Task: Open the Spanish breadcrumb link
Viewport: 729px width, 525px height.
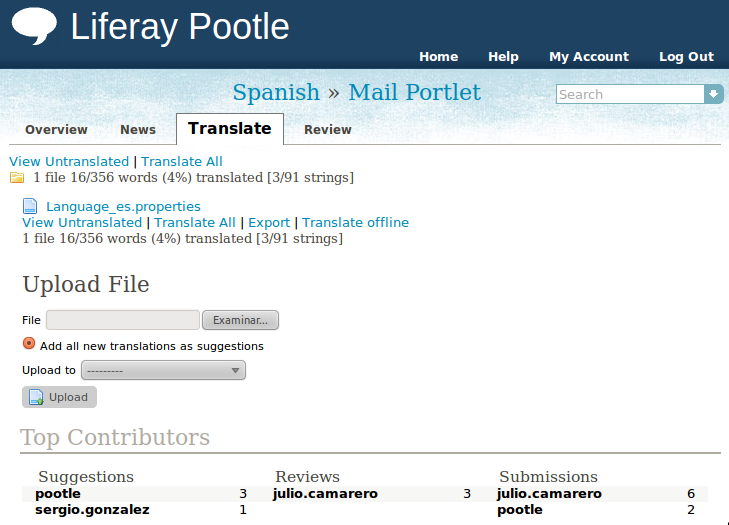Action: click(x=276, y=93)
